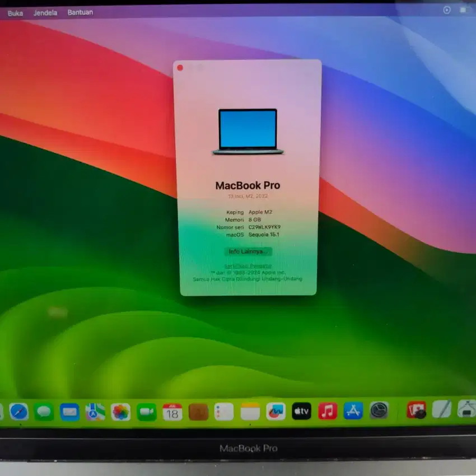The image size is (476, 476).
Task: Click the serial number C29WLK9YK9
Action: point(264,227)
